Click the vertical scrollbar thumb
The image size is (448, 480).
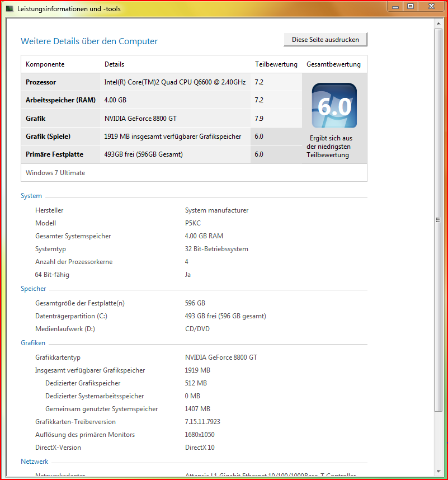point(438,220)
